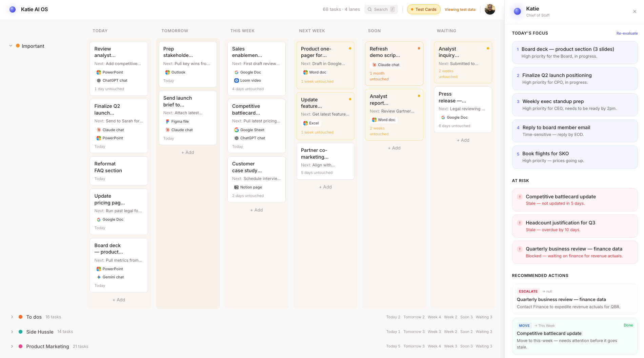Expand the To dos lane
The image size is (644, 358).
click(x=12, y=317)
